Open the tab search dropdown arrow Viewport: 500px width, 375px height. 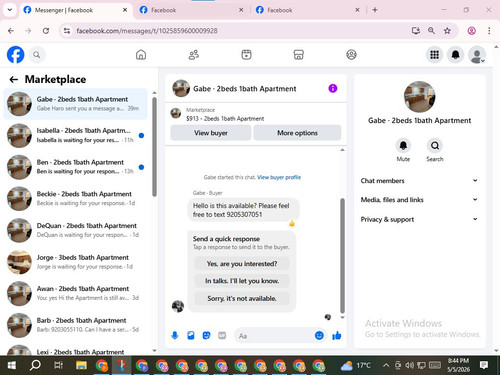point(10,10)
